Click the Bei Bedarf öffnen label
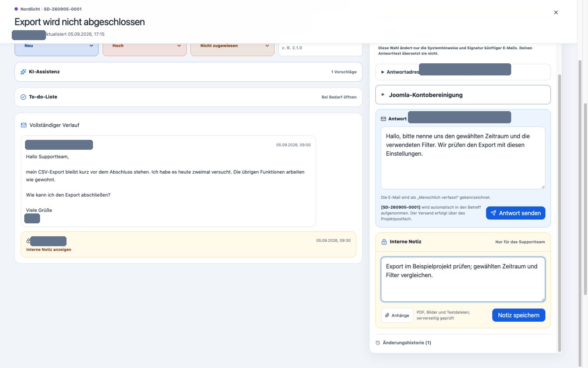The image size is (588, 368). click(x=339, y=97)
